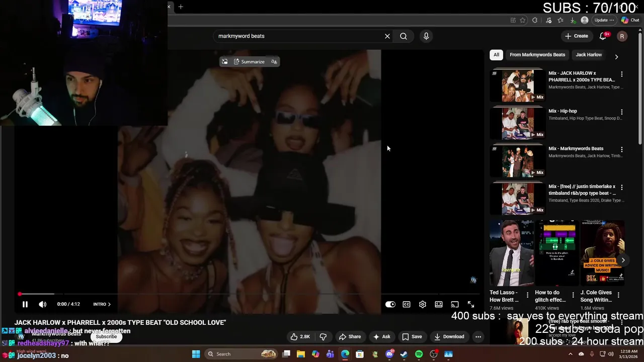Download the video
The width and height of the screenshot is (644, 362).
[449, 337]
